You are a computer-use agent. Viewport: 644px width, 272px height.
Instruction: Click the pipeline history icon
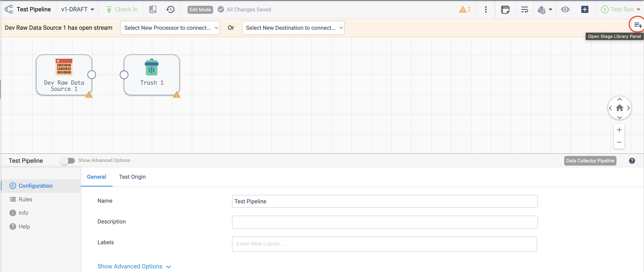coord(171,9)
